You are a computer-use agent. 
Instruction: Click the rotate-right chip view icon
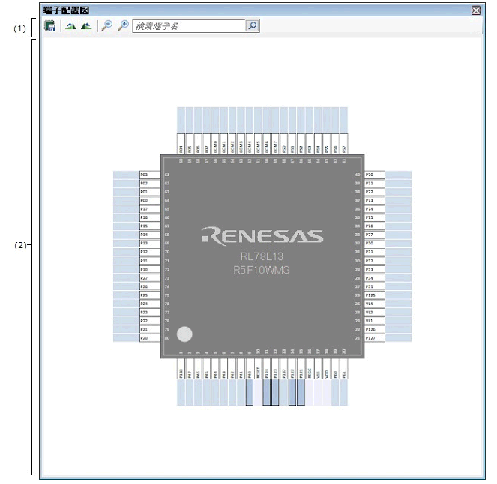[86, 26]
